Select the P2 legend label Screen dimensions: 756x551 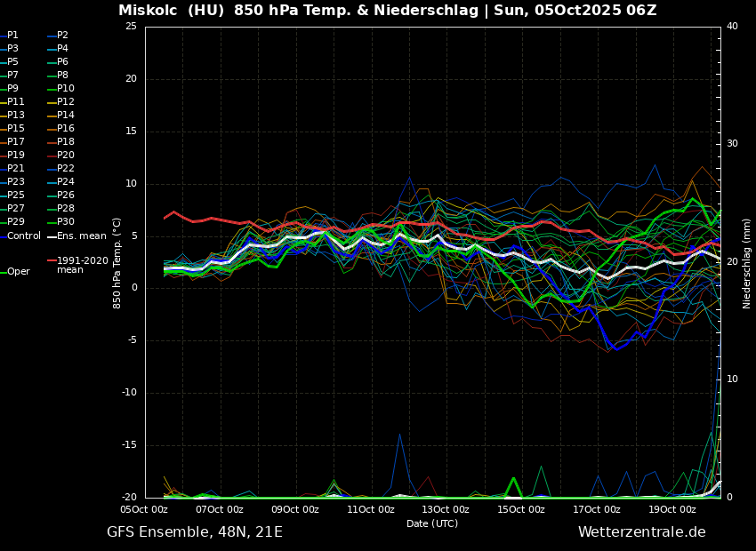click(62, 36)
